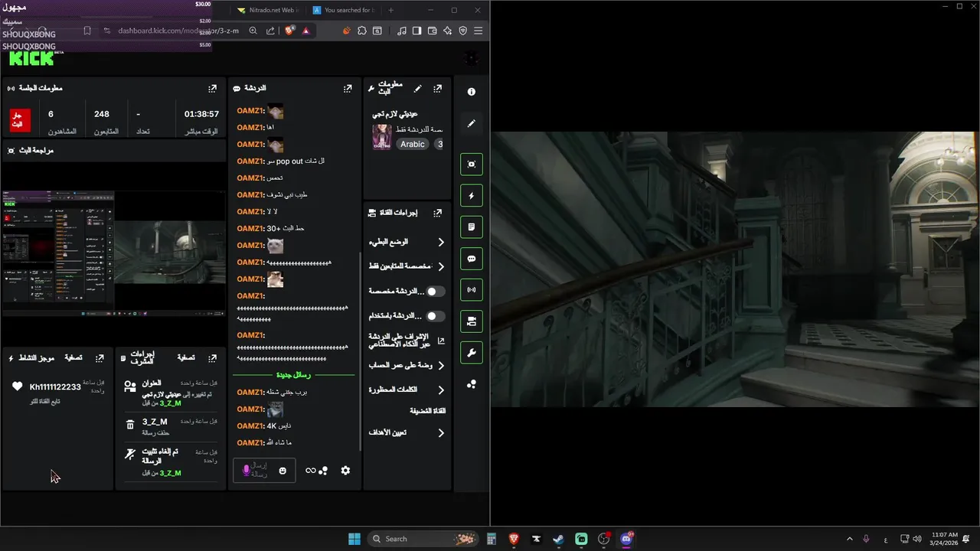The width and height of the screenshot is (980, 551).
Task: Pop out the channel actions panel
Action: (437, 213)
